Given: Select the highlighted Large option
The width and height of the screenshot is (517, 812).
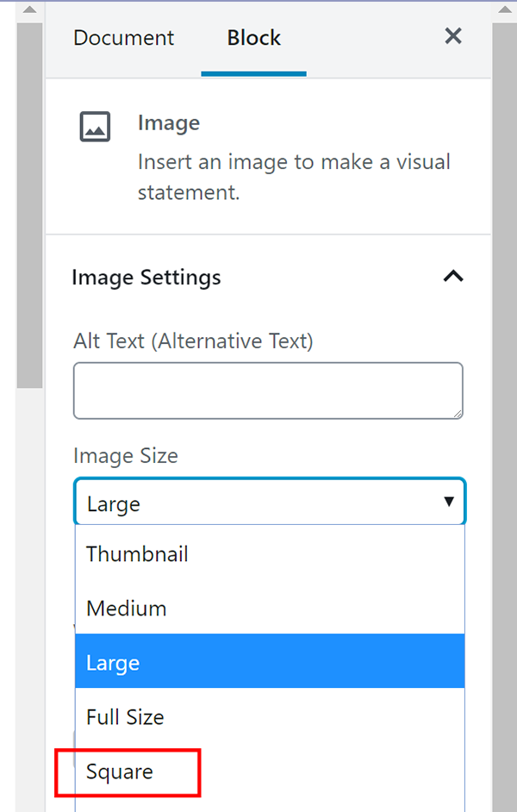Looking at the screenshot, I should click(110, 662).
